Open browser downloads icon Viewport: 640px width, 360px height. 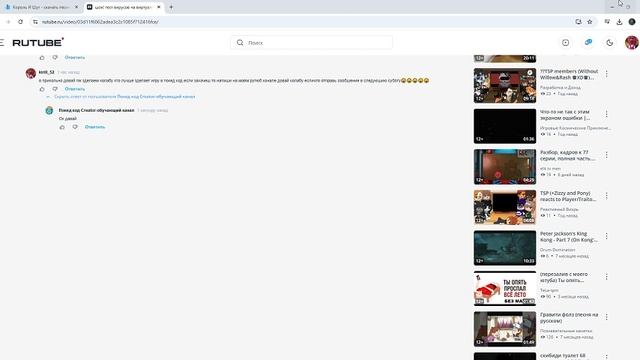619,22
